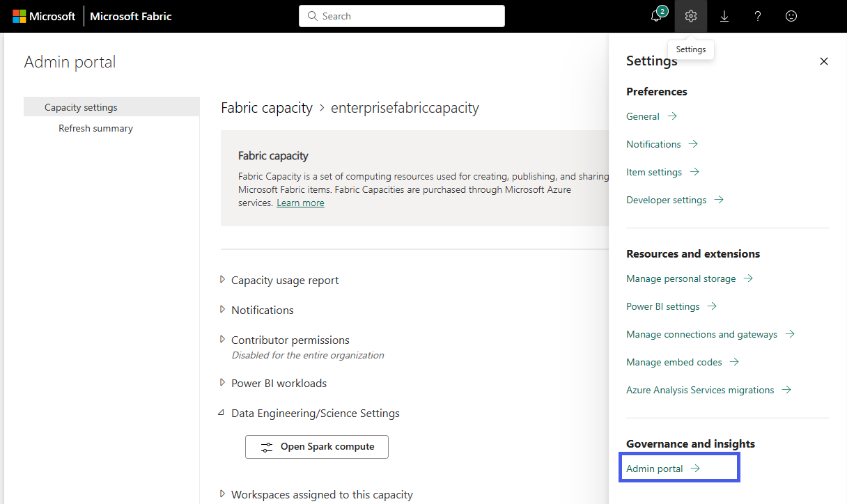Viewport: 847px width, 504px height.
Task: Expand Power BI workloads section
Action: [x=223, y=383]
